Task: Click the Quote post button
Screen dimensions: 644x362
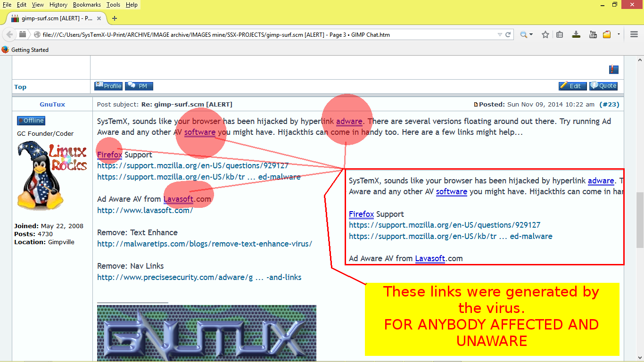Action: [603, 86]
